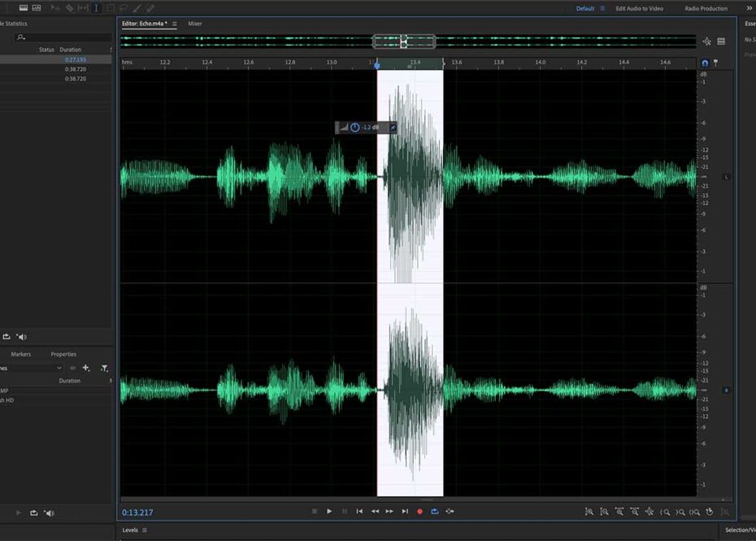Viewport: 756px width, 541px height.
Task: Add a new marker with the plus icon
Action: (86, 369)
